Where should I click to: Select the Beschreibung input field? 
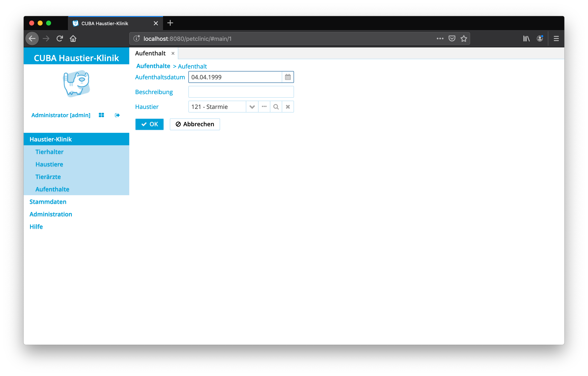242,91
